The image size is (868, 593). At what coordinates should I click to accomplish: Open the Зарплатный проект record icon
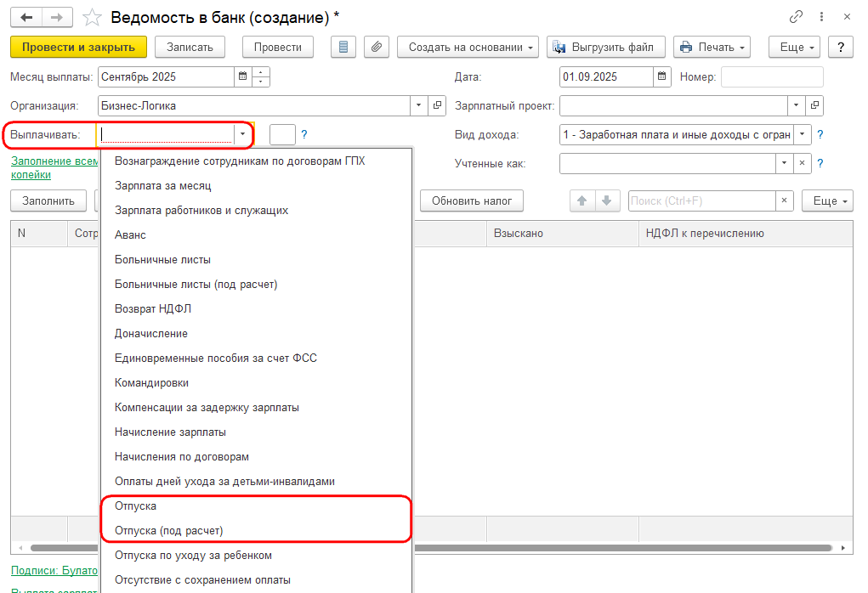pyautogui.click(x=814, y=105)
